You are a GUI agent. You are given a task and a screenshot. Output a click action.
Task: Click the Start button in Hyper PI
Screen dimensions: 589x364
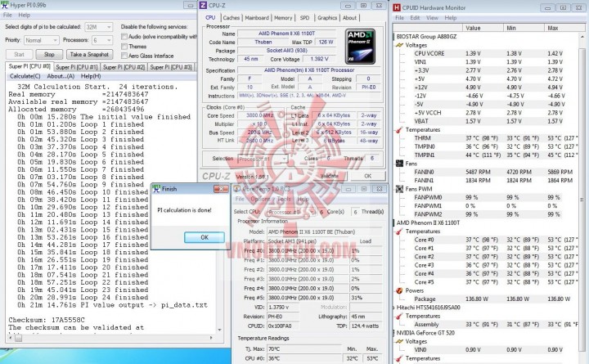pos(19,55)
